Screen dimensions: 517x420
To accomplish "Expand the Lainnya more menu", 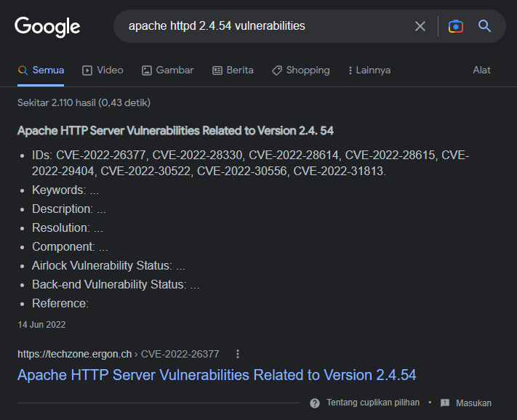I will 369,70.
